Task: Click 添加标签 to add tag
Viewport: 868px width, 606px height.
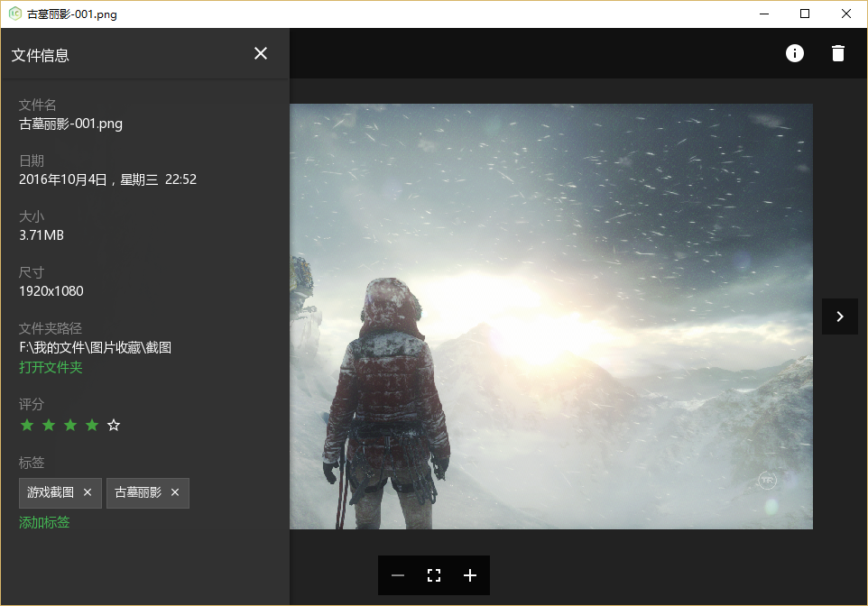Action: pos(44,522)
